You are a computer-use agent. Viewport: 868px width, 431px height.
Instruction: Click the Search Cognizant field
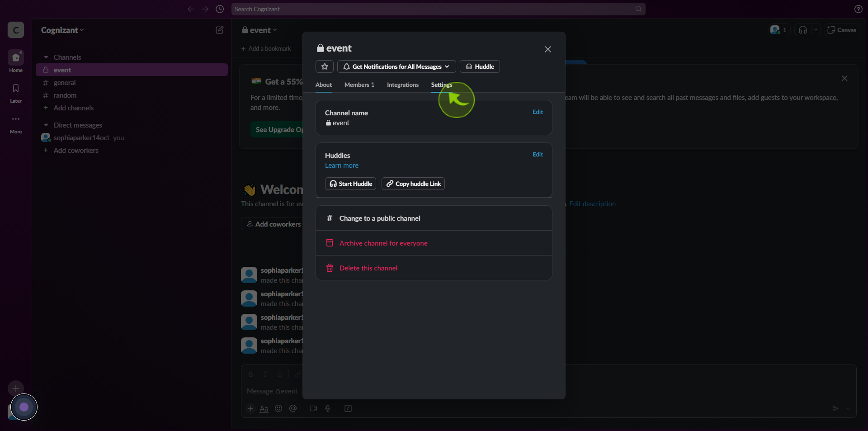point(439,9)
